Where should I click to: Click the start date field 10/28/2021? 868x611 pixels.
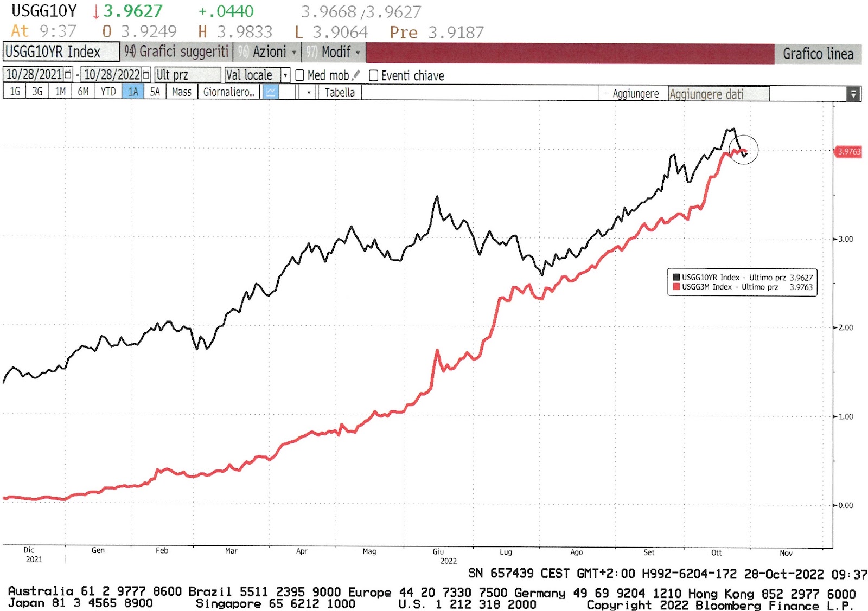(34, 75)
